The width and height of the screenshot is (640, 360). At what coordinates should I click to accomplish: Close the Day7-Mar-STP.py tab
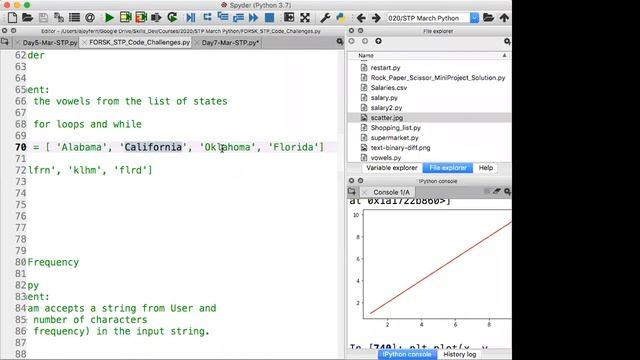pos(197,42)
